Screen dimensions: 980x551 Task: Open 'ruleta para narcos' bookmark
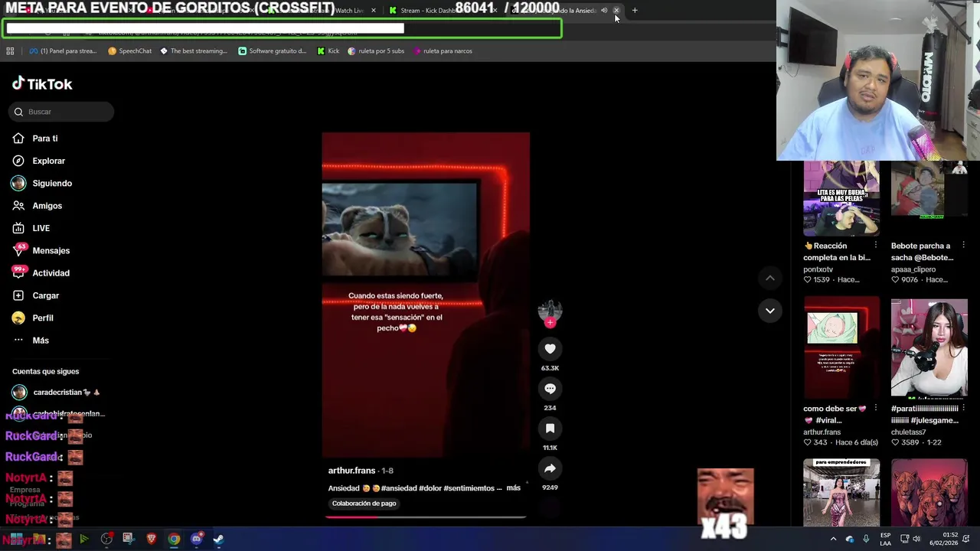point(443,51)
